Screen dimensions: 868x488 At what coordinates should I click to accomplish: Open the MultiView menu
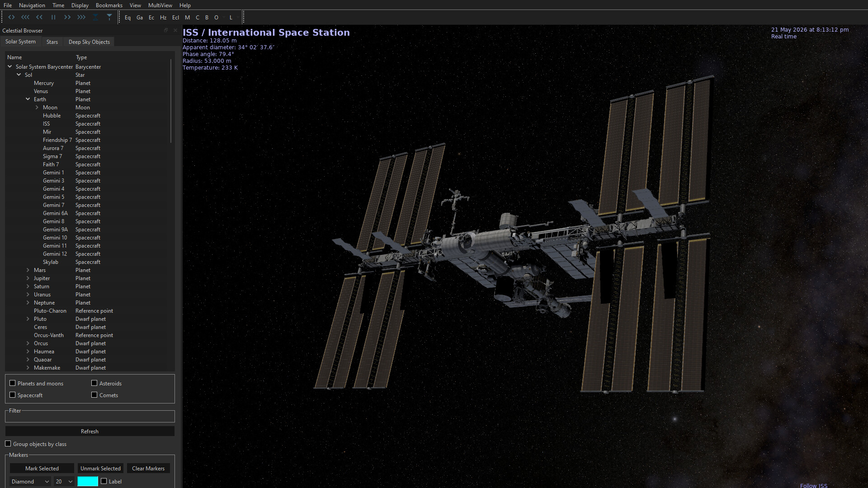pos(160,5)
